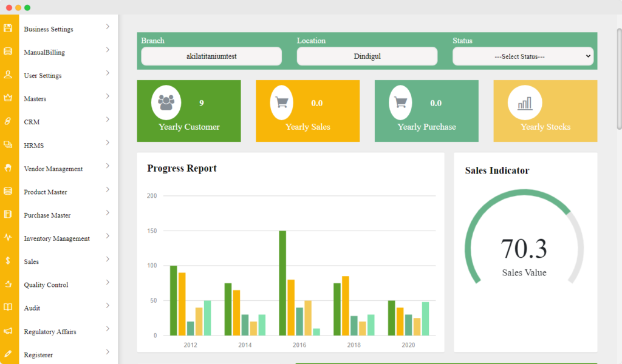The image size is (622, 364).
Task: Expand Product Master chevron
Action: tap(108, 189)
